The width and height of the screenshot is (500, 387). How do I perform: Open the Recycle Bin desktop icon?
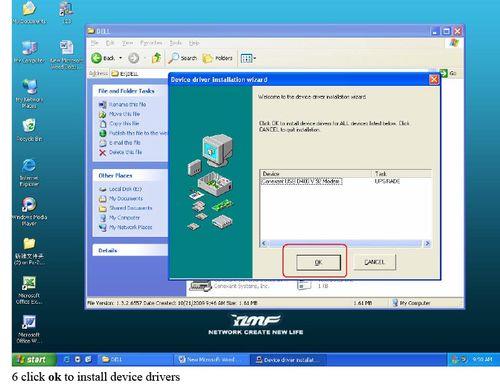[x=29, y=130]
